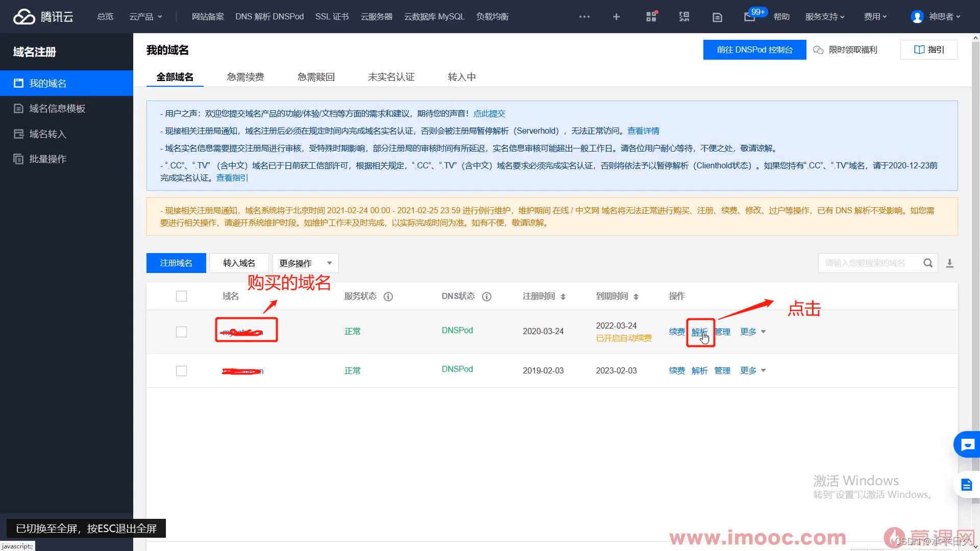The height and width of the screenshot is (551, 980).
Task: Check the second domain row checkbox
Action: (x=181, y=371)
